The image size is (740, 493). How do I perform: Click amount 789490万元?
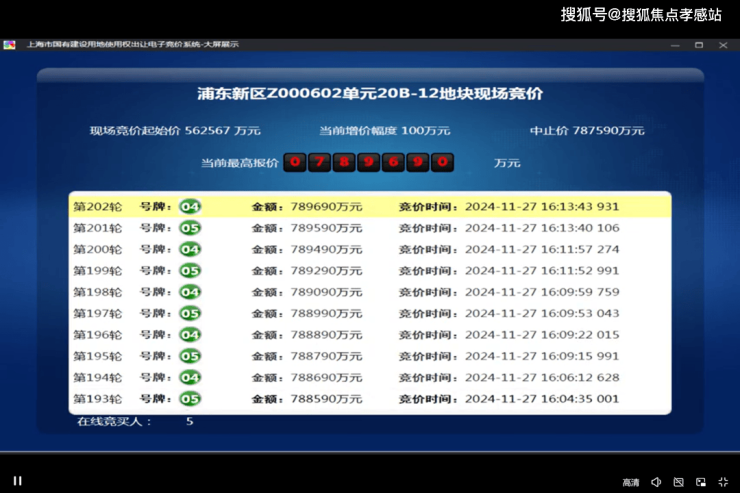point(326,250)
